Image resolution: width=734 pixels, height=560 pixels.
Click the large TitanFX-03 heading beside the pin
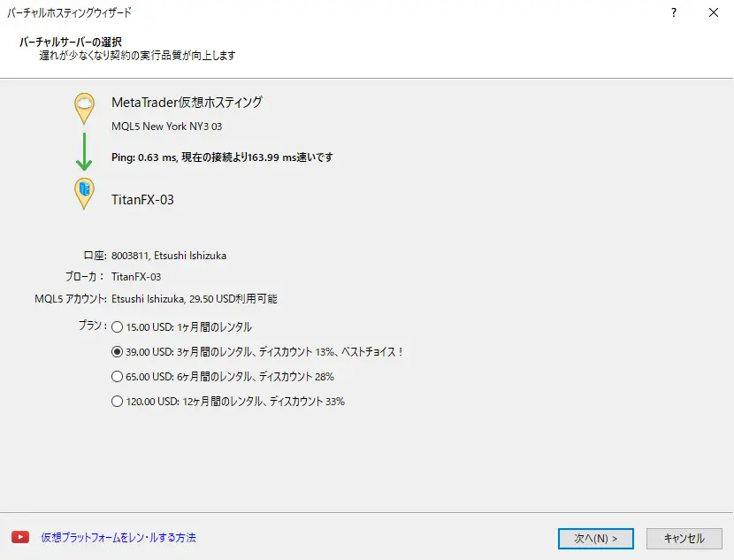(x=142, y=200)
